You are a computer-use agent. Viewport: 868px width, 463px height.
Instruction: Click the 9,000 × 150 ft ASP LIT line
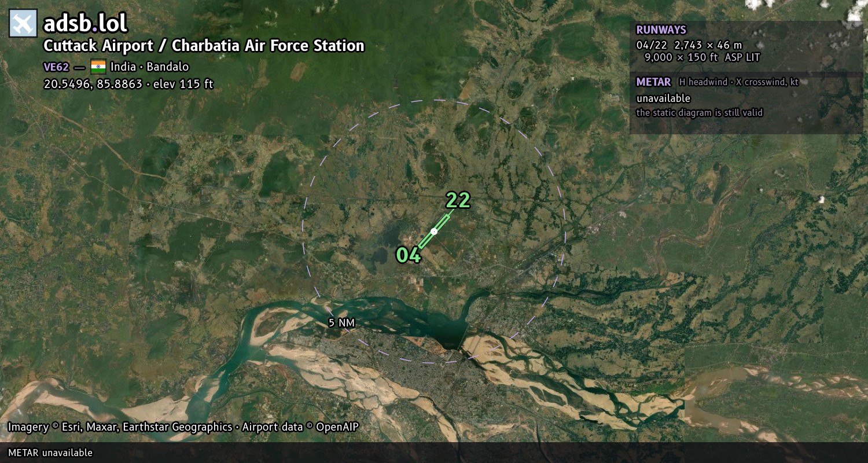[x=702, y=57]
